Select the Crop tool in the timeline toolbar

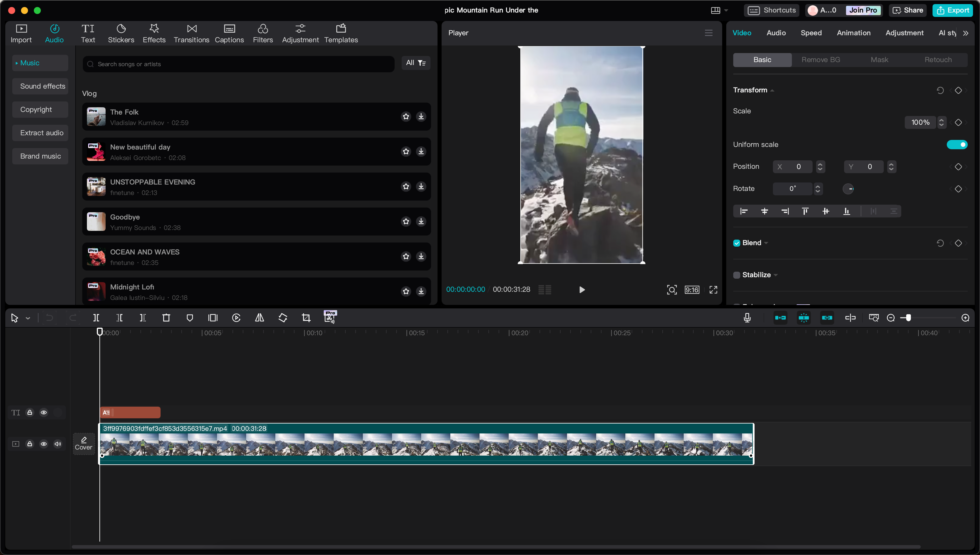(x=306, y=317)
